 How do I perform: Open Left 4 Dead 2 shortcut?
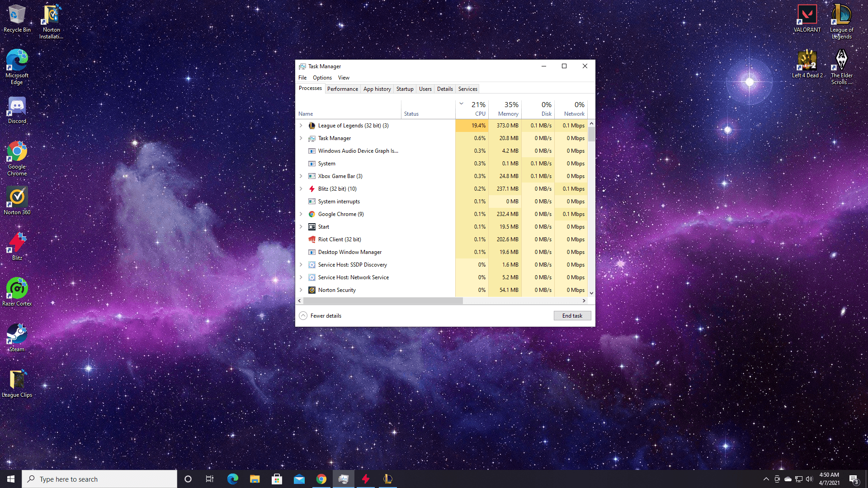point(807,64)
